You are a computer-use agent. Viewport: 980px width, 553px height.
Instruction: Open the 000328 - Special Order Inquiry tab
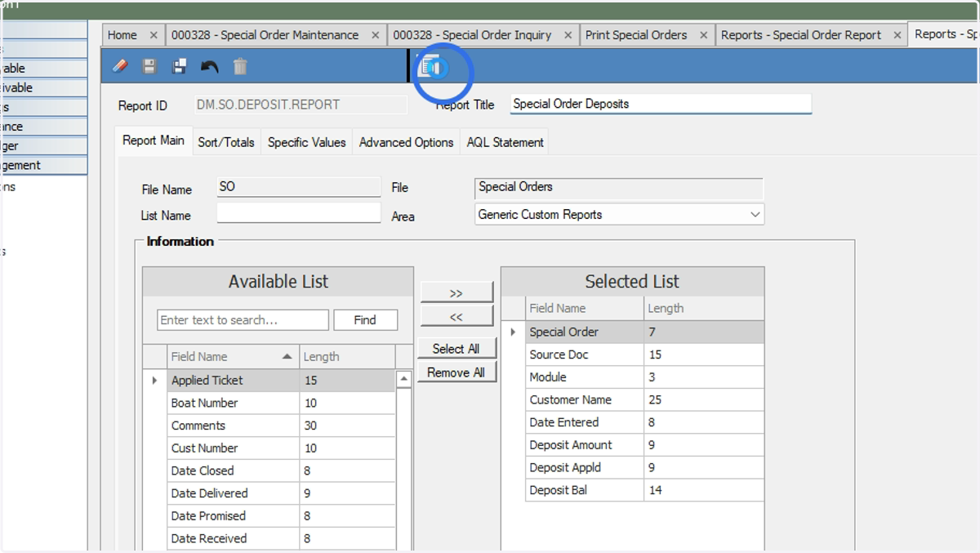point(472,35)
